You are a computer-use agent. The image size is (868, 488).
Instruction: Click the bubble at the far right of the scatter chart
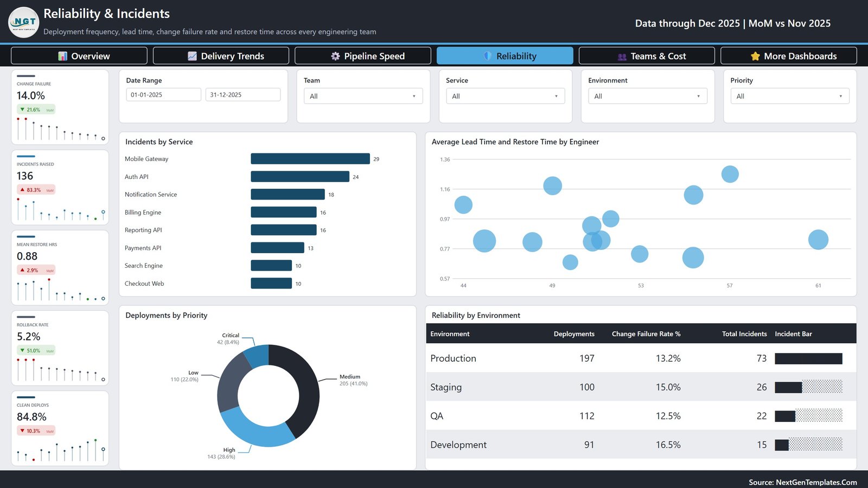(818, 239)
